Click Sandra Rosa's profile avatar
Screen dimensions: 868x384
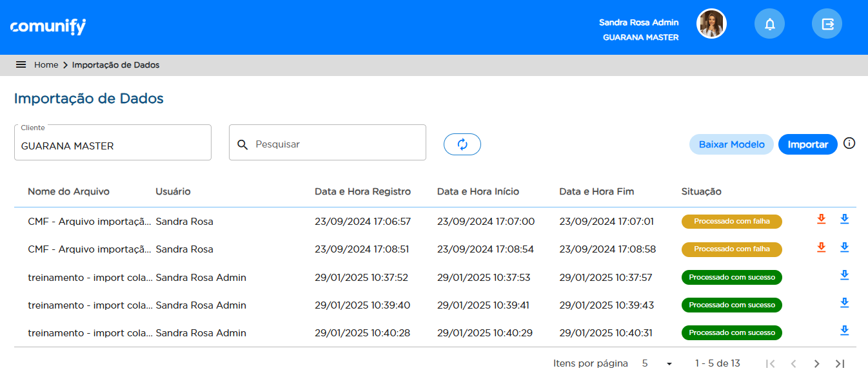click(x=711, y=24)
